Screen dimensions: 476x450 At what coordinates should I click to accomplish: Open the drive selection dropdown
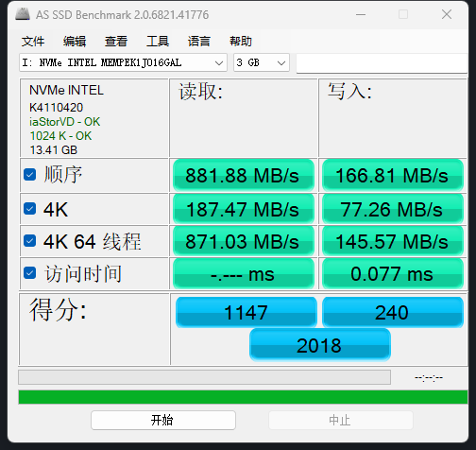pos(123,62)
